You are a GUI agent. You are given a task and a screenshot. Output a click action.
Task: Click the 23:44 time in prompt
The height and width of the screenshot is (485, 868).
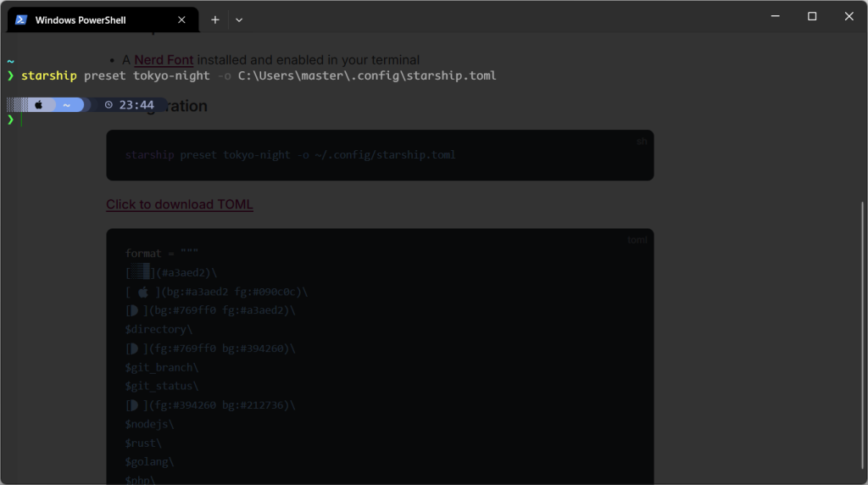coord(136,104)
